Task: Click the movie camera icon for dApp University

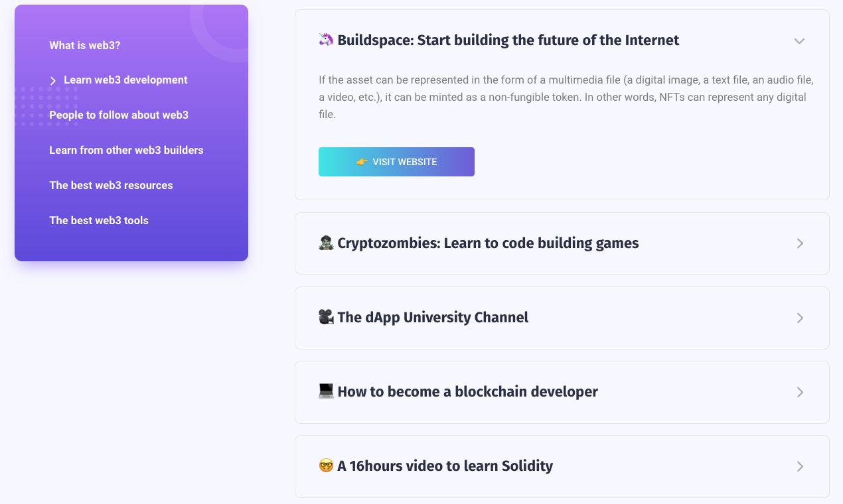Action: pos(325,317)
